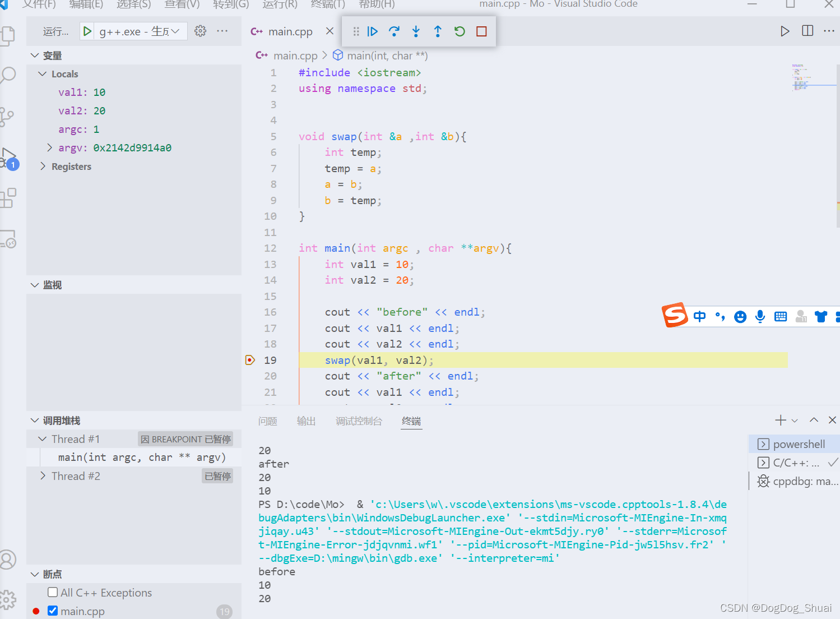
Task: Open the g++.exe launch configuration dropdown
Action: [x=140, y=31]
